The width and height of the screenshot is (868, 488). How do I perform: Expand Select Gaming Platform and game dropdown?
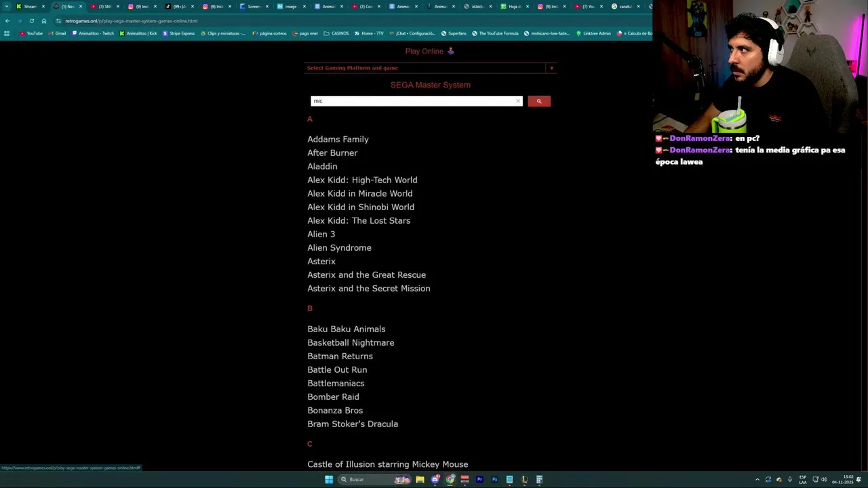(x=431, y=68)
